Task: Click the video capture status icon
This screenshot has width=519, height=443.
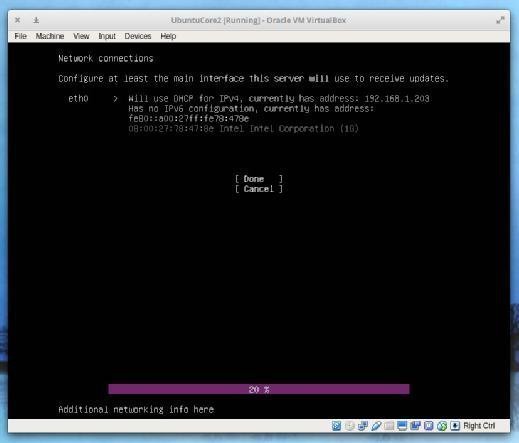Action: click(x=415, y=426)
